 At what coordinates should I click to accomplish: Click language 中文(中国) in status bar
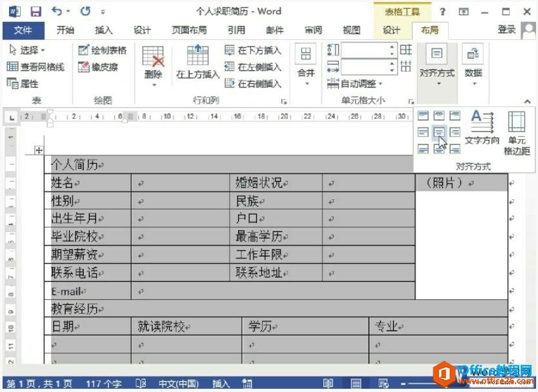point(179,384)
